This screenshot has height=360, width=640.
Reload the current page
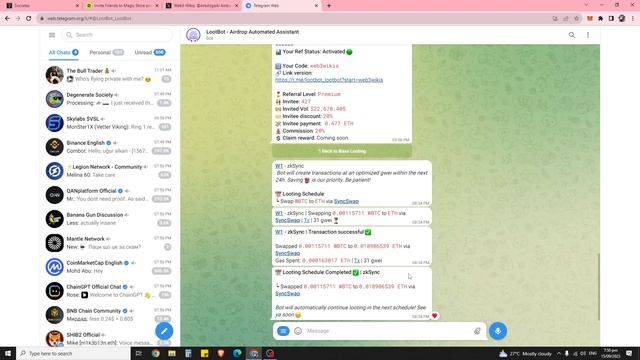click(x=29, y=18)
